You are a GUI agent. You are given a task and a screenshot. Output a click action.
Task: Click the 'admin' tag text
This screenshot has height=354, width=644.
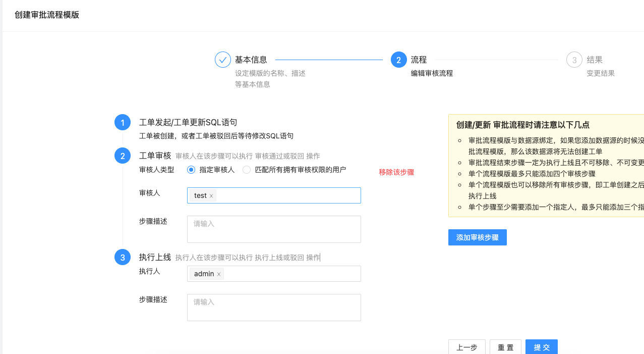click(204, 274)
